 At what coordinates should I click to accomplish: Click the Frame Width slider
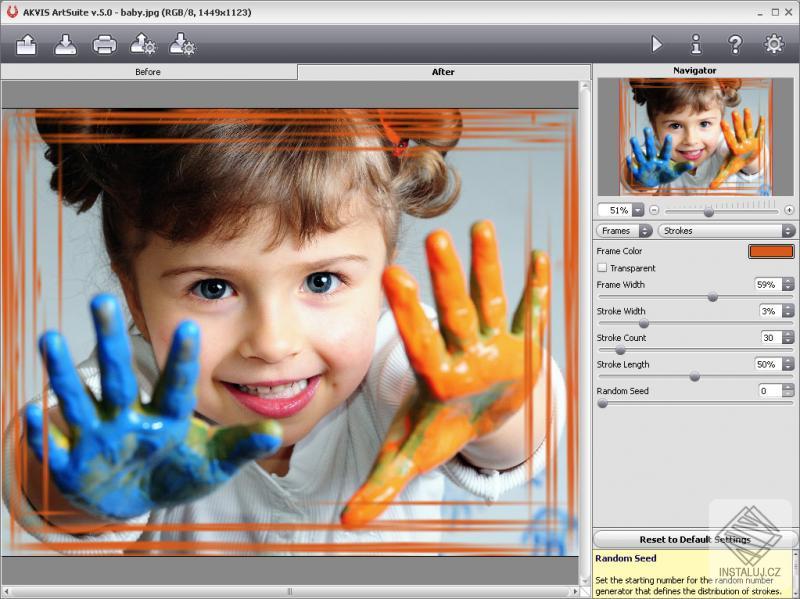coord(712,297)
